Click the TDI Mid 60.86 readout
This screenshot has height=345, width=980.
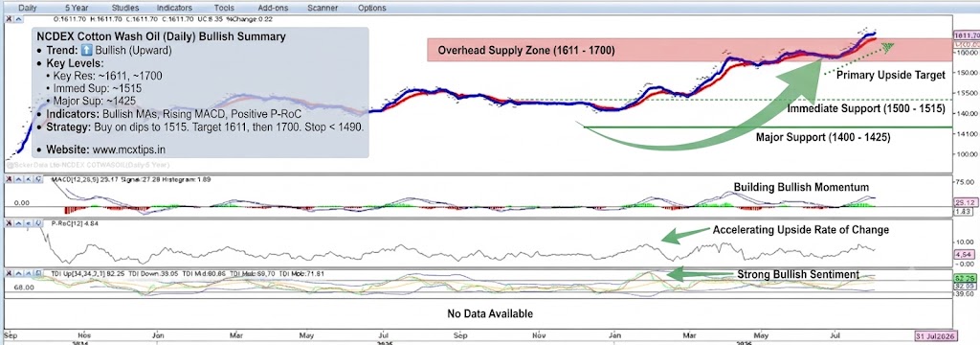[204, 274]
